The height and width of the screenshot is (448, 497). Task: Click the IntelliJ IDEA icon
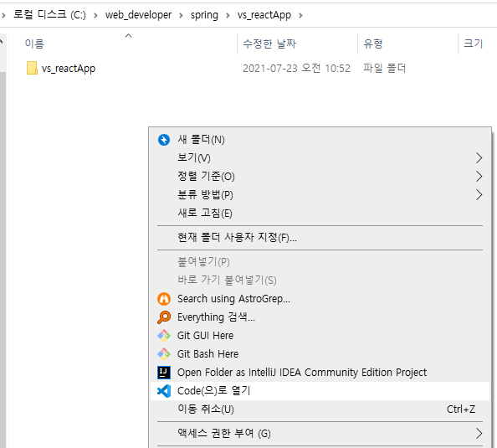click(x=164, y=373)
